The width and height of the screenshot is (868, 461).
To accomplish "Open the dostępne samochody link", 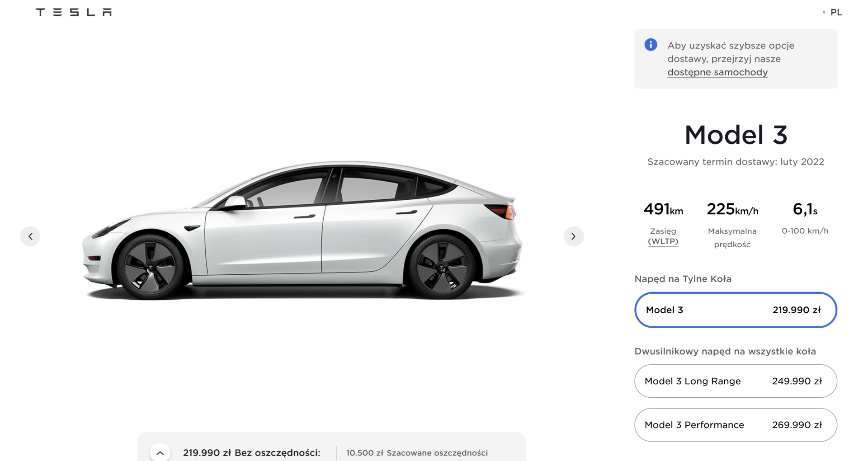I will (x=717, y=72).
